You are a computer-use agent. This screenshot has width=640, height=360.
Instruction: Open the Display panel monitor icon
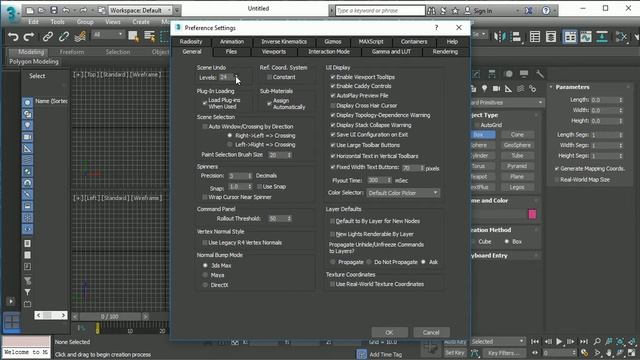click(x=524, y=74)
